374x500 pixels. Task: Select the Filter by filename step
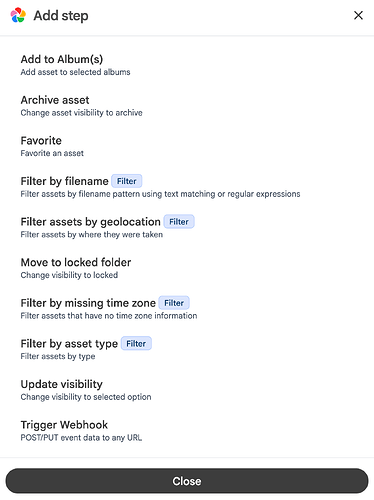(x=187, y=187)
